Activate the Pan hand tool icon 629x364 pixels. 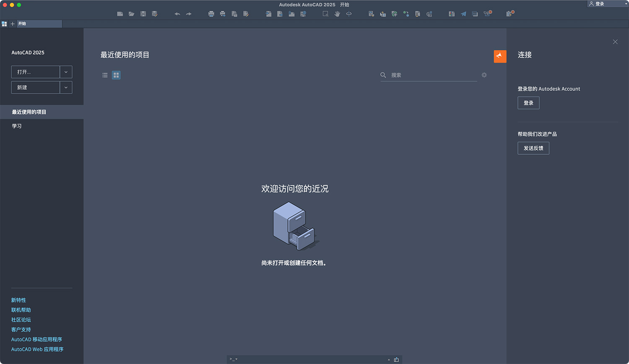(x=337, y=14)
